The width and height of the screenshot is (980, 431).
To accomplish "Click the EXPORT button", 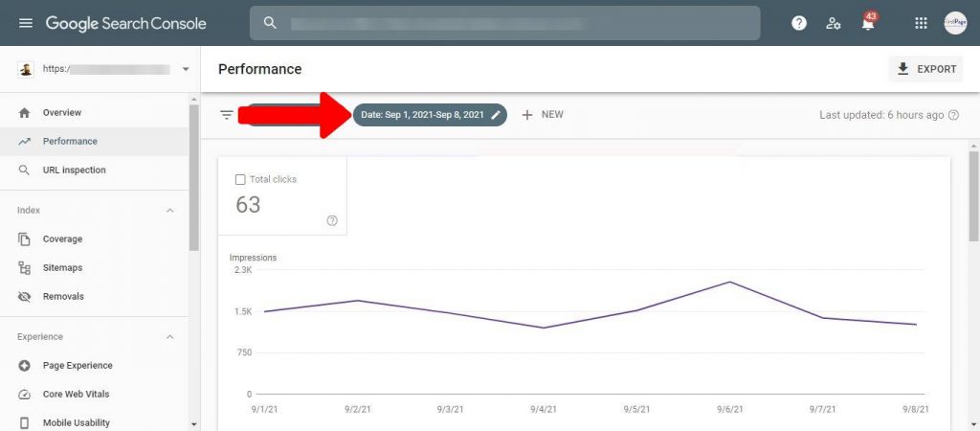I will pyautogui.click(x=925, y=69).
